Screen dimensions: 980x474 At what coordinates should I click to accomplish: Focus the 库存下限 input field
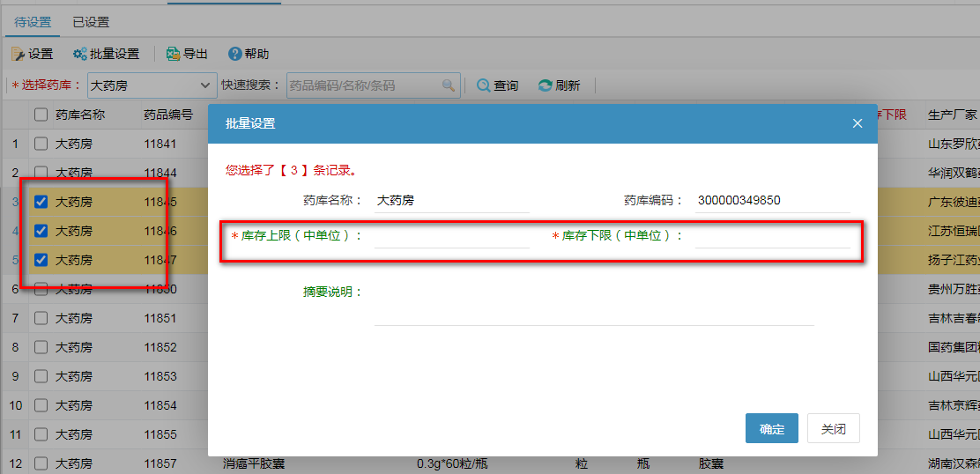(x=773, y=236)
